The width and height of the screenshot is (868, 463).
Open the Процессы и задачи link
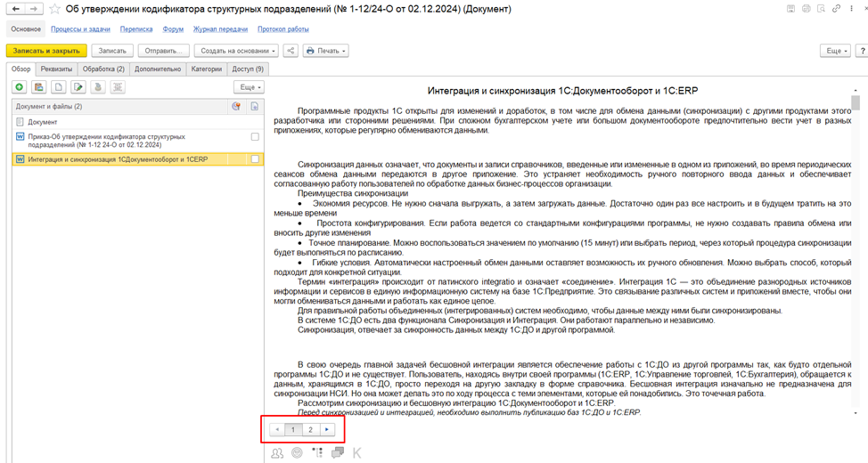click(x=80, y=28)
